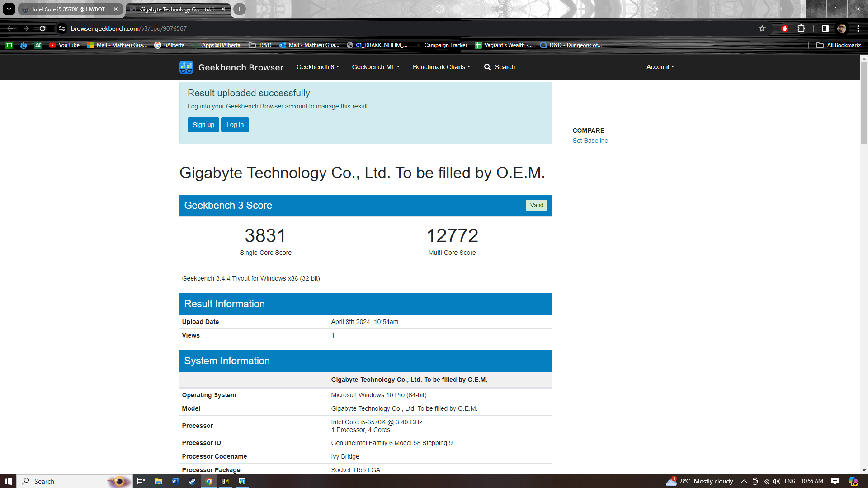Open the network Wi-Fi tray icon
This screenshot has width=868, height=488.
(x=766, y=481)
